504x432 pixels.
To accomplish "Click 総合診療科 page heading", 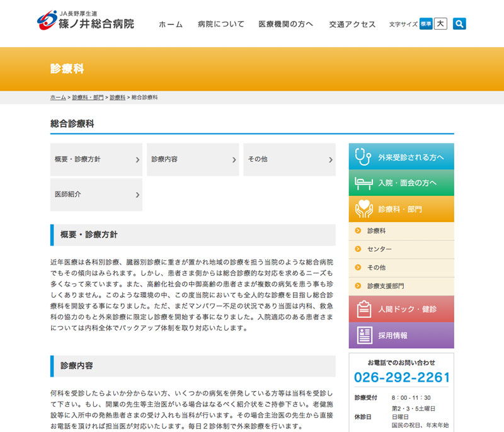I will tap(72, 123).
